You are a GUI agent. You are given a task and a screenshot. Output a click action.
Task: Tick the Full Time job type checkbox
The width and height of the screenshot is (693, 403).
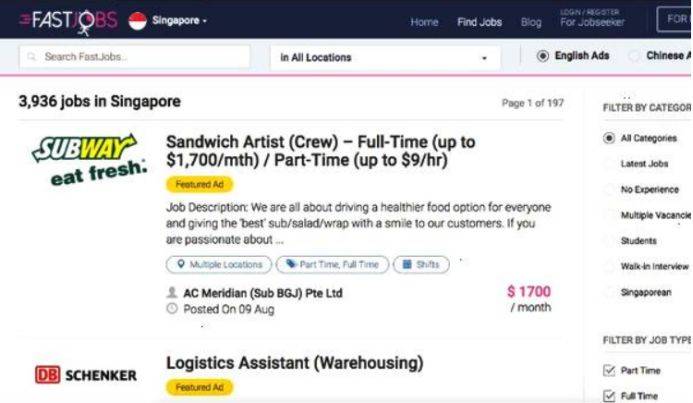click(609, 396)
